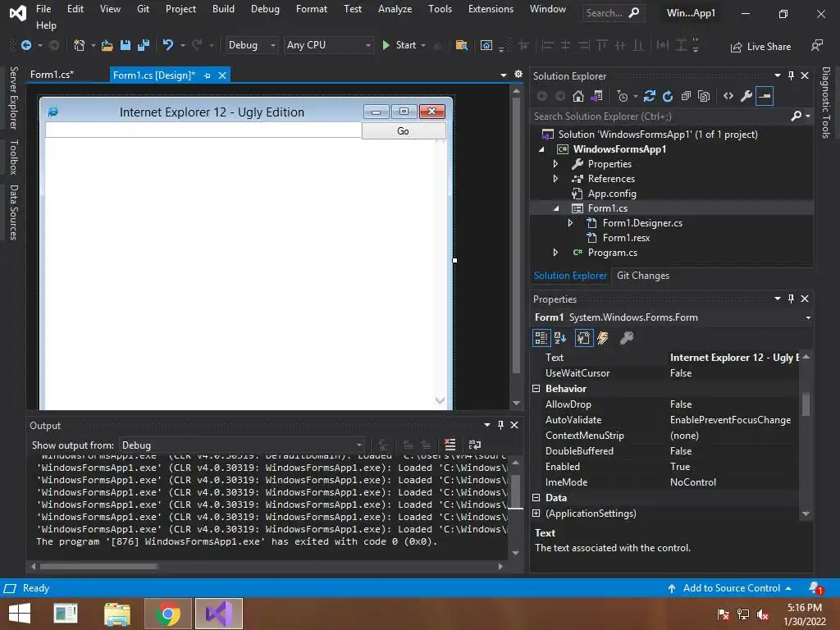This screenshot has width=840, height=630.
Task: Open Chrome from the taskbar
Action: pos(168,614)
